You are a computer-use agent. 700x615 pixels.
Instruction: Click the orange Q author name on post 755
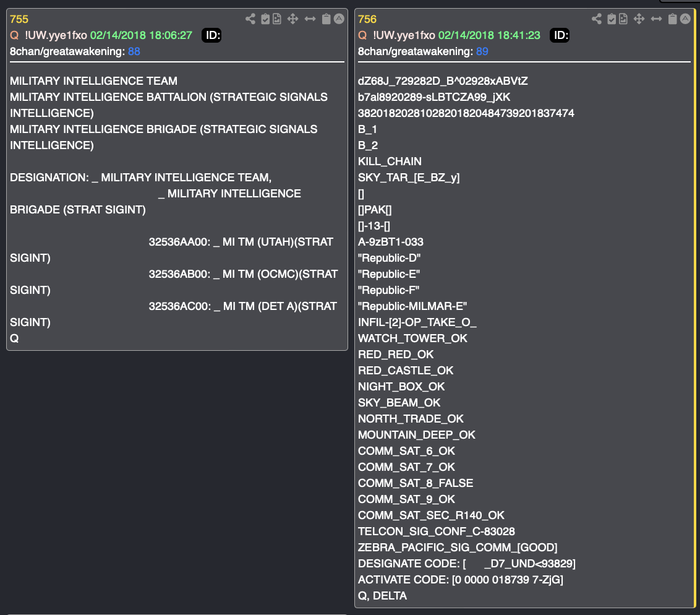pyautogui.click(x=14, y=35)
